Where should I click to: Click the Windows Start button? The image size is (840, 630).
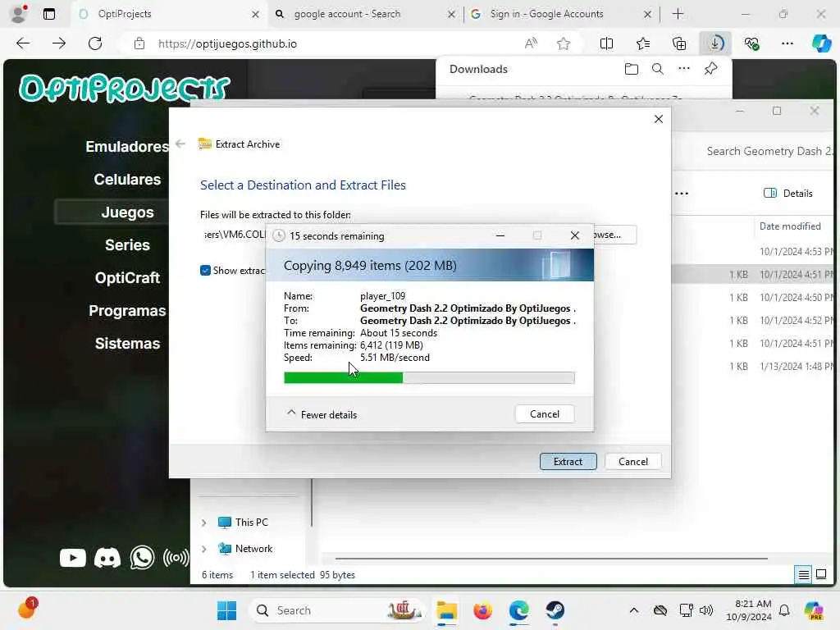(x=226, y=610)
